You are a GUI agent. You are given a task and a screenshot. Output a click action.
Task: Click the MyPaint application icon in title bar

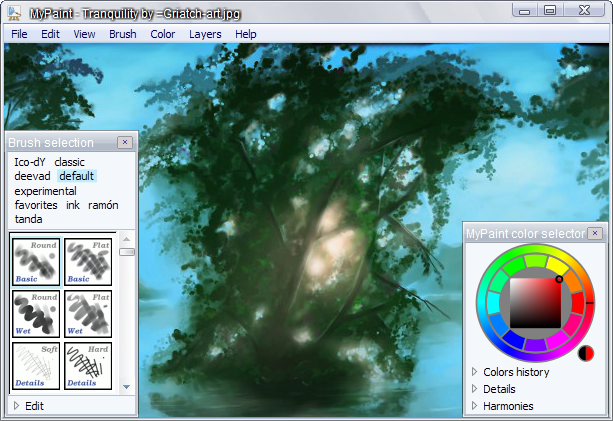pos(14,13)
